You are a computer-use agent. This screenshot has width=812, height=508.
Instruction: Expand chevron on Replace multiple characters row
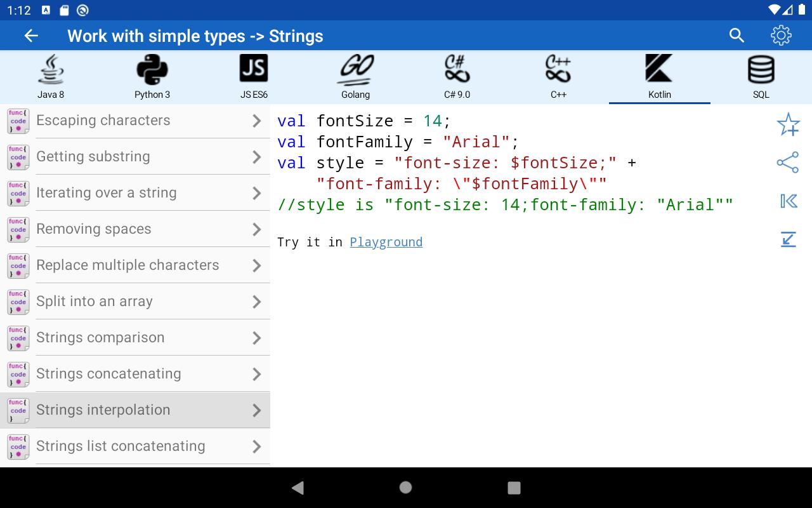point(257,265)
